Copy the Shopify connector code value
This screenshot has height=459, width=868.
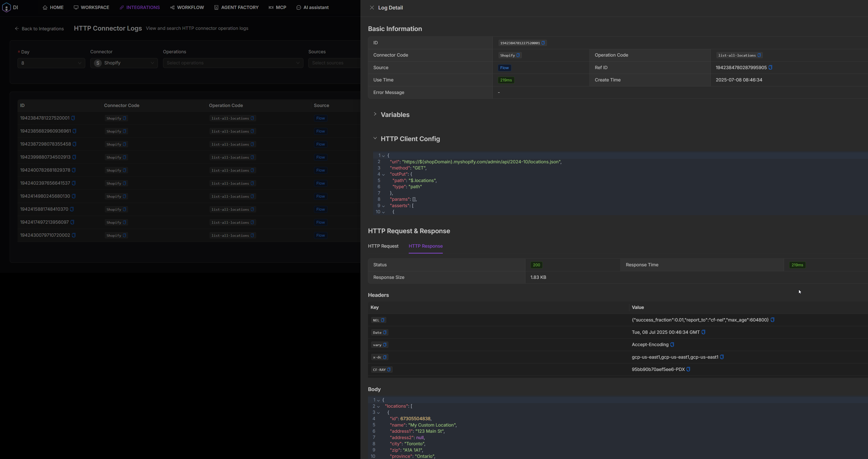(x=518, y=55)
